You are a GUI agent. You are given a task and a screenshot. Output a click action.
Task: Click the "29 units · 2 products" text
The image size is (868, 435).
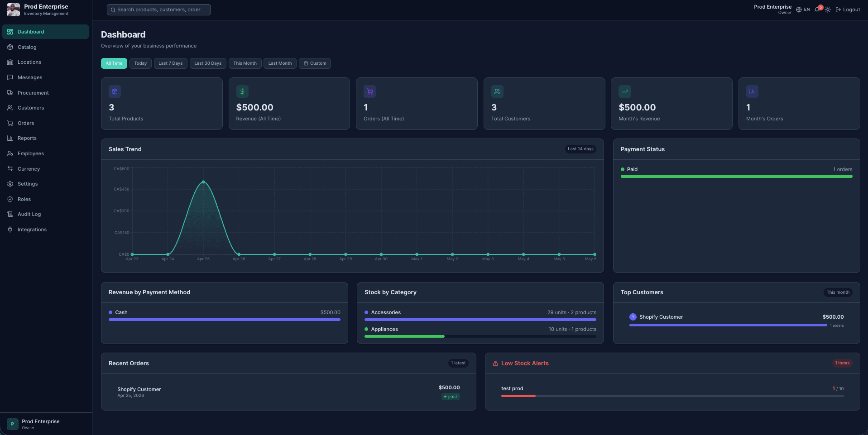(x=571, y=312)
